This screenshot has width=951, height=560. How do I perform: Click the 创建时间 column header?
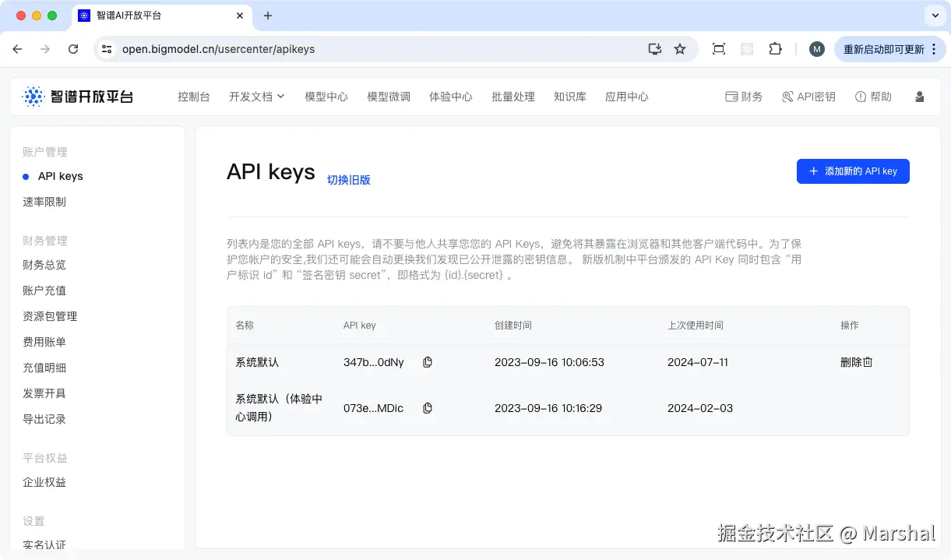(x=513, y=325)
